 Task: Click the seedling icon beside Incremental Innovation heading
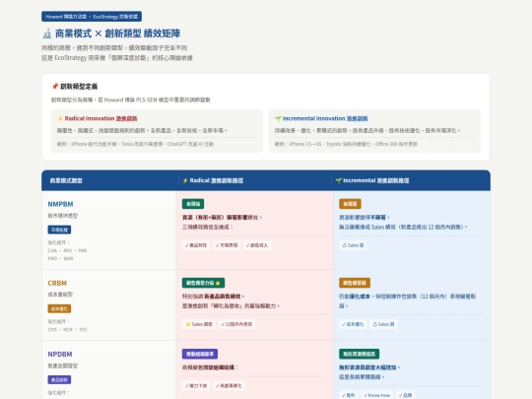[x=278, y=118]
